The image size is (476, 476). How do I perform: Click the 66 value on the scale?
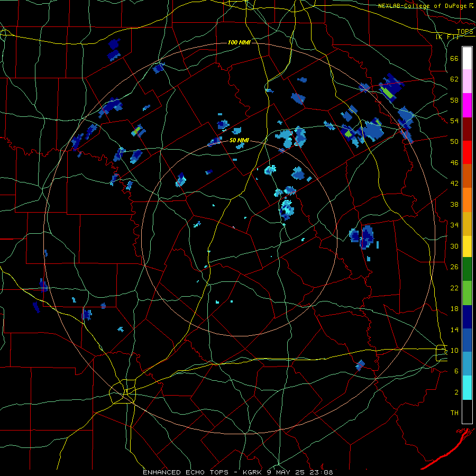click(454, 58)
